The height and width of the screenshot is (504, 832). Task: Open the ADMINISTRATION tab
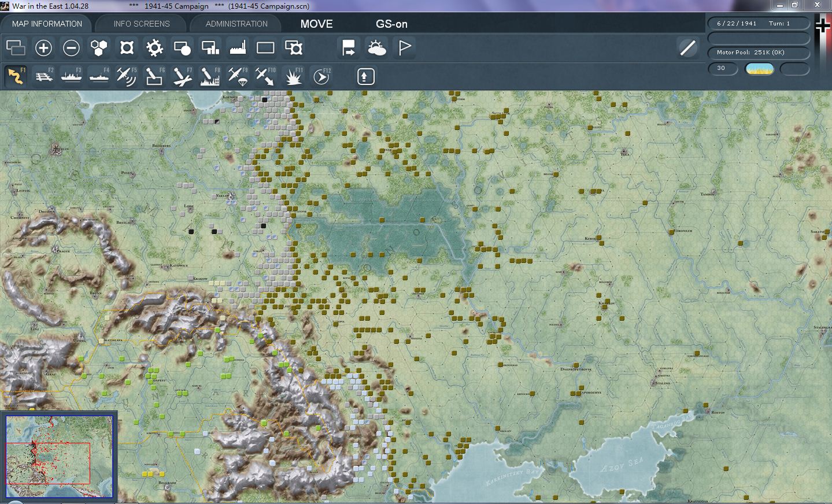[x=236, y=24]
